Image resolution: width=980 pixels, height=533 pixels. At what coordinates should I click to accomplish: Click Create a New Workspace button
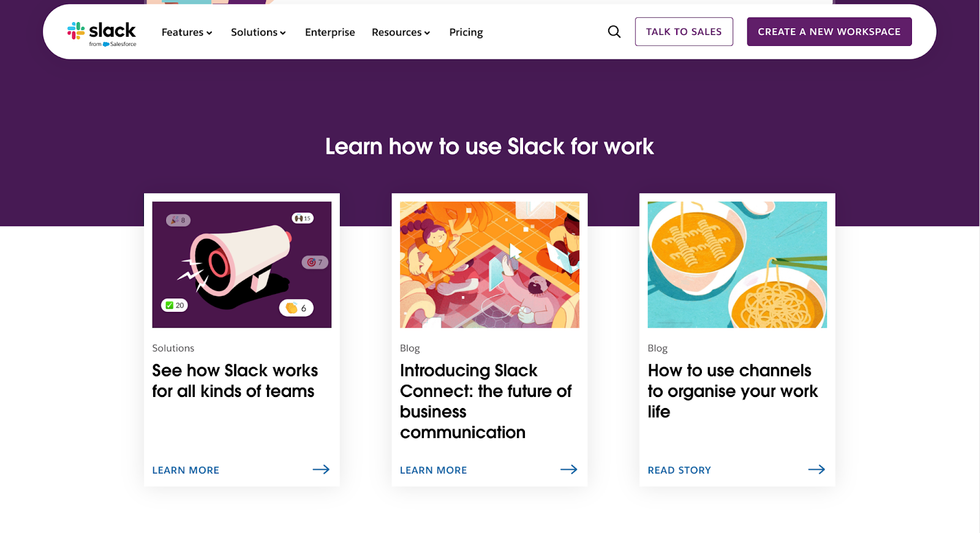click(829, 32)
